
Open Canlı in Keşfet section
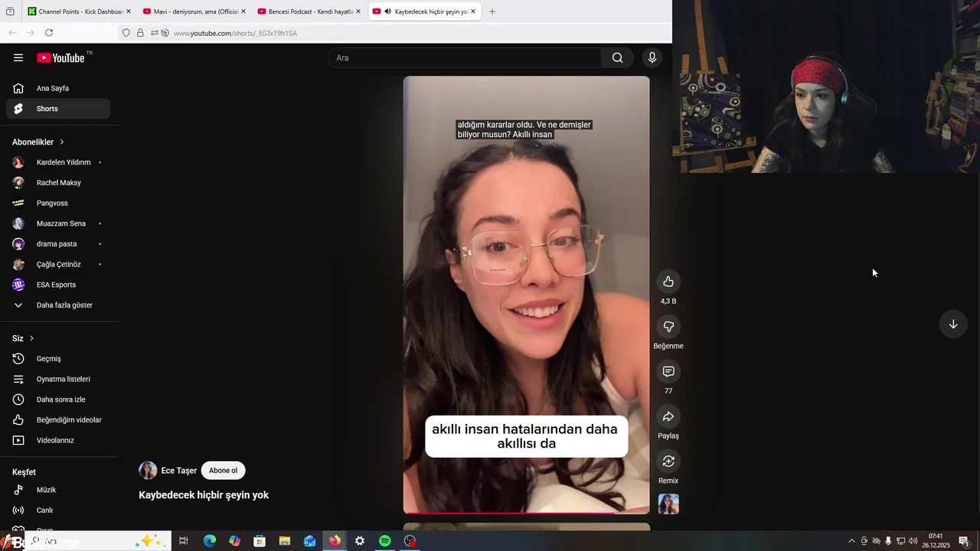[58, 510]
